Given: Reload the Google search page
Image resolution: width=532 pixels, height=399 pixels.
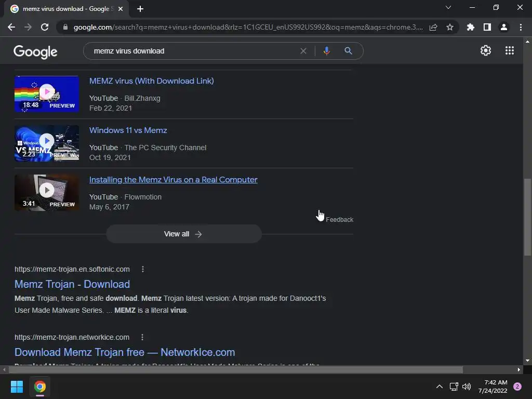Looking at the screenshot, I should pyautogui.click(x=45, y=27).
